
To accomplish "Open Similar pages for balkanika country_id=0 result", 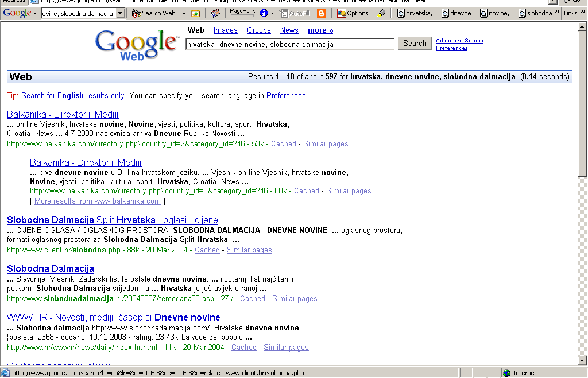I will 349,190.
